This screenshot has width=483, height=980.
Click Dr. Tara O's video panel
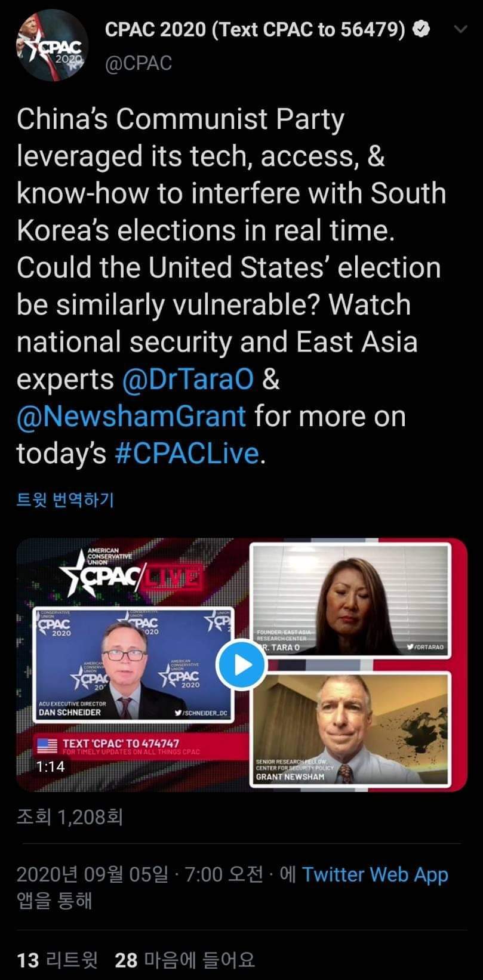[350, 599]
